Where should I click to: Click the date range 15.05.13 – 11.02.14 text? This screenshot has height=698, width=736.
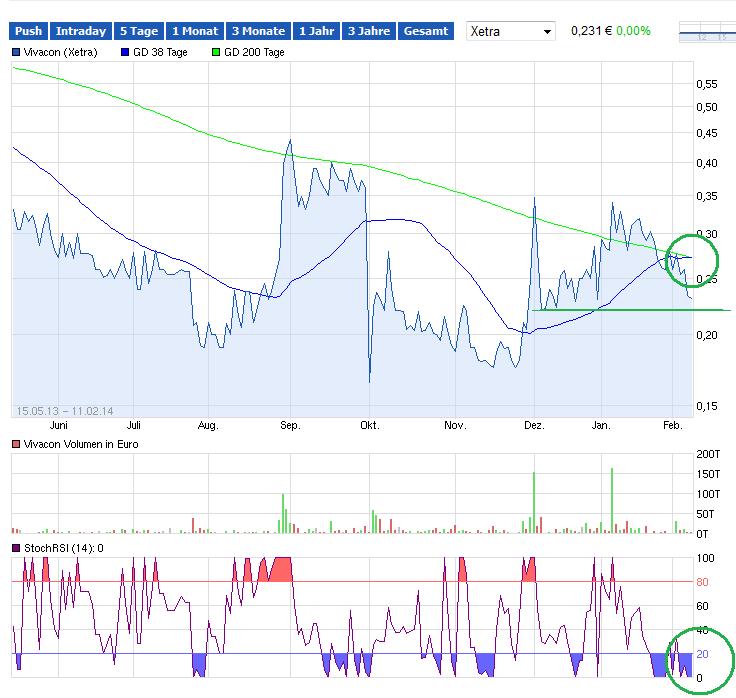65,411
